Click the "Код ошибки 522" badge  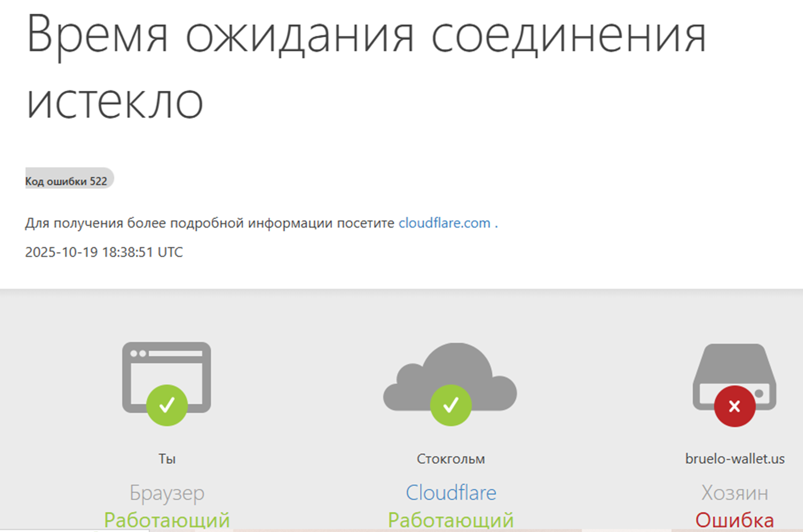click(69, 179)
